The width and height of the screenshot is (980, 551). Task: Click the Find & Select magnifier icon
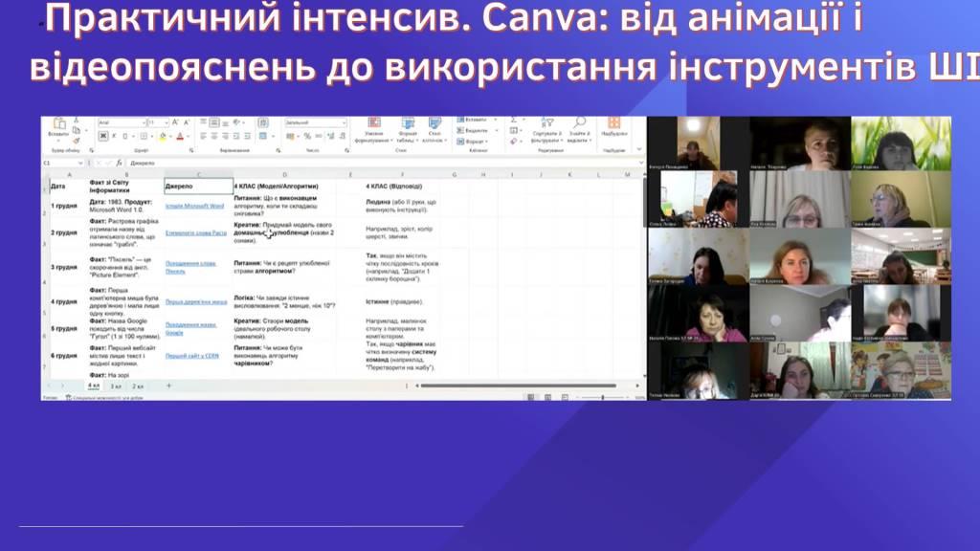coord(579,124)
